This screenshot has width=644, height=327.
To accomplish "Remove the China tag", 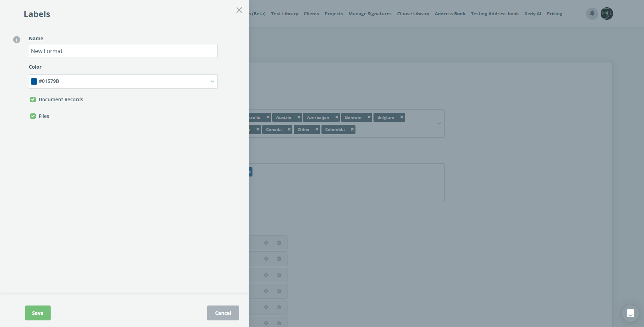I will coord(317,129).
